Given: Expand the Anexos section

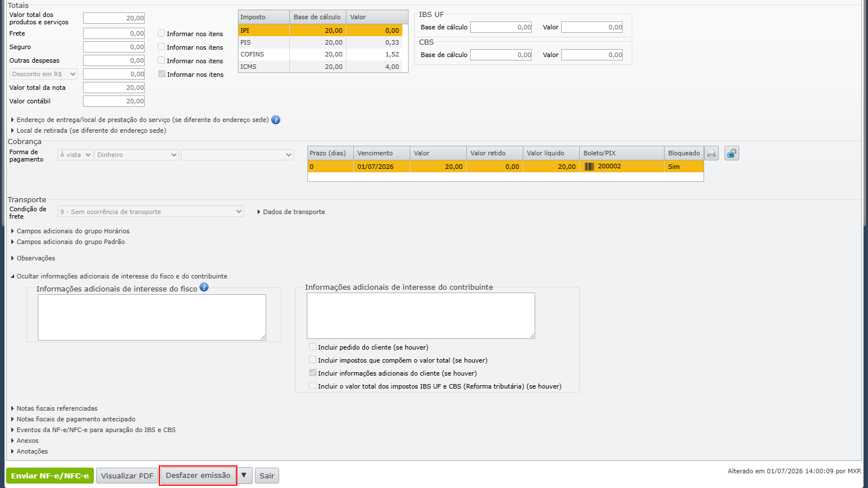Looking at the screenshot, I should pyautogui.click(x=27, y=441).
